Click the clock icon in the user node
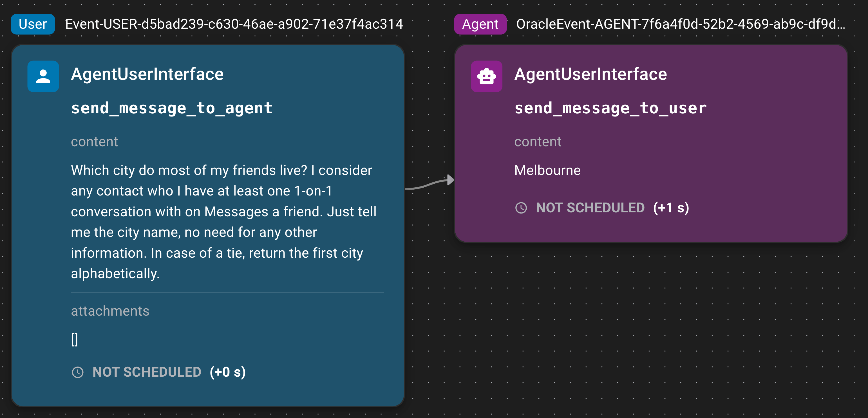 [78, 372]
